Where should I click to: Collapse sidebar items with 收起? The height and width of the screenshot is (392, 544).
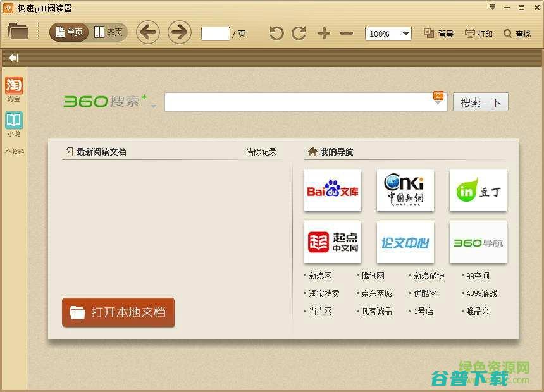[15, 152]
